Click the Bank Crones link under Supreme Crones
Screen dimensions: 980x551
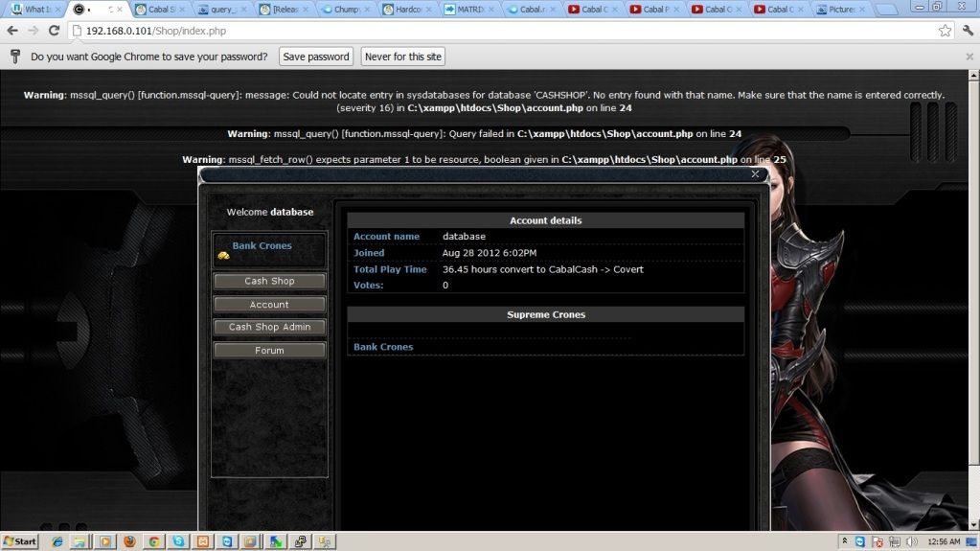tap(383, 347)
